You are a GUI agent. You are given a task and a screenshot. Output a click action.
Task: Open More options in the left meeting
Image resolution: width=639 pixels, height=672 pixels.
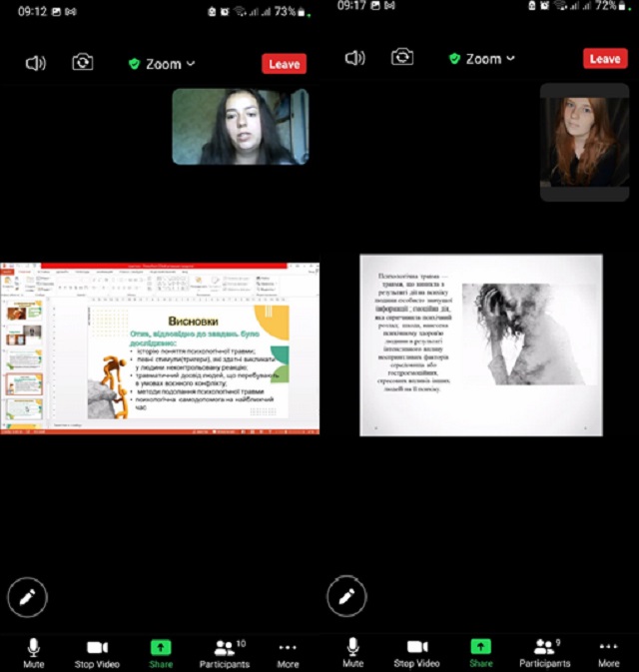(x=288, y=653)
